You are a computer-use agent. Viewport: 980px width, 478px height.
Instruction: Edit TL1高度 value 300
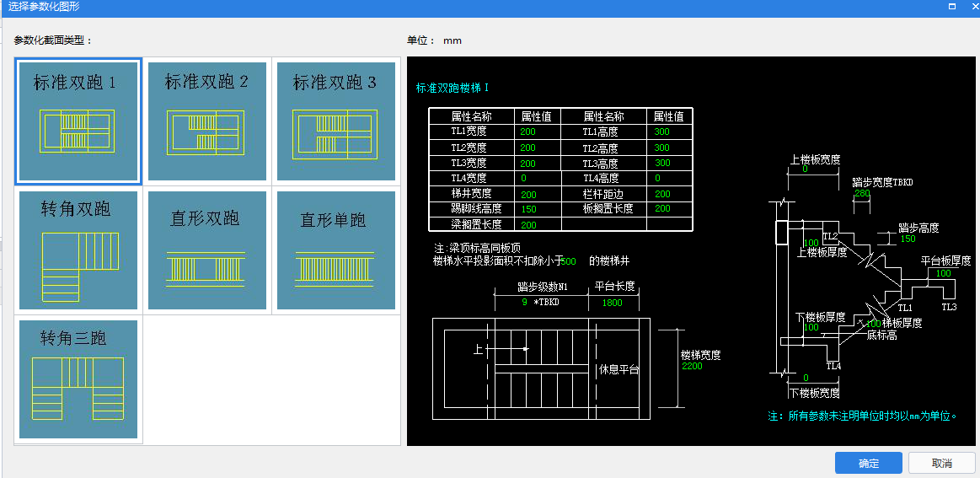(661, 132)
